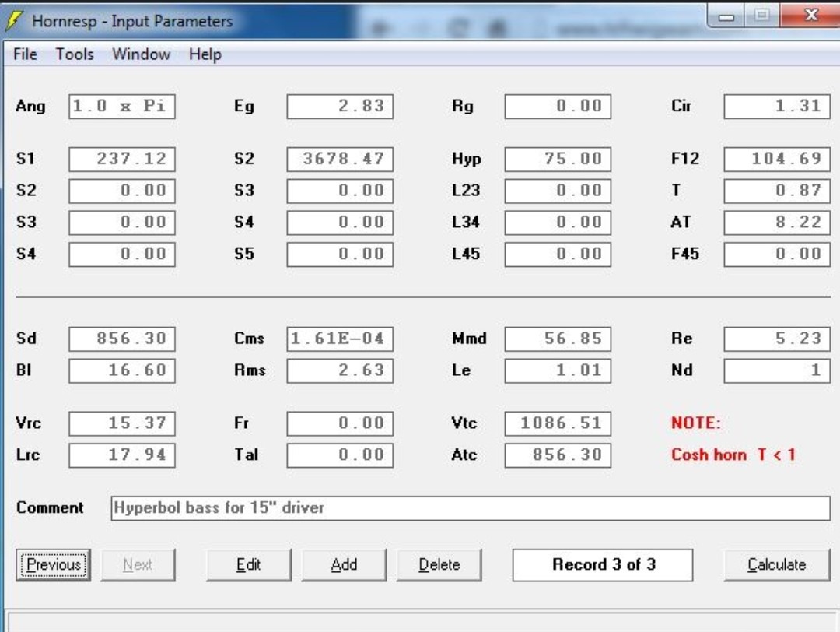The image size is (840, 632).
Task: Click the T field showing 0.87
Action: (x=777, y=191)
